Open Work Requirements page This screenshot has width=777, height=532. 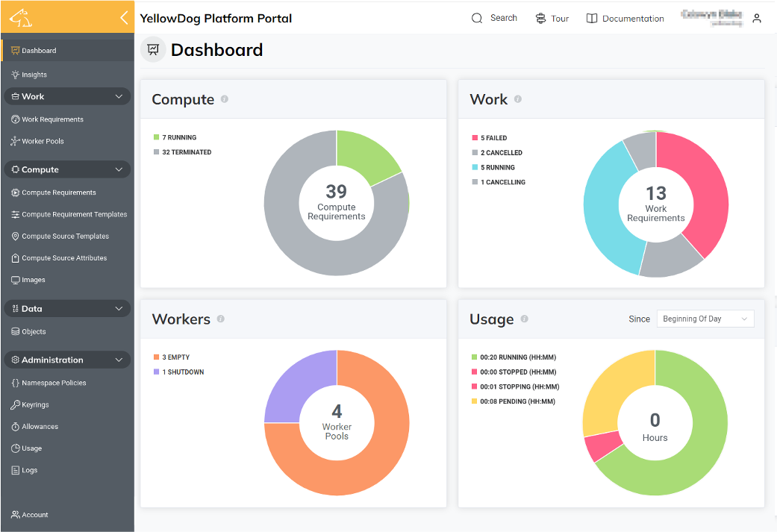[x=52, y=119]
